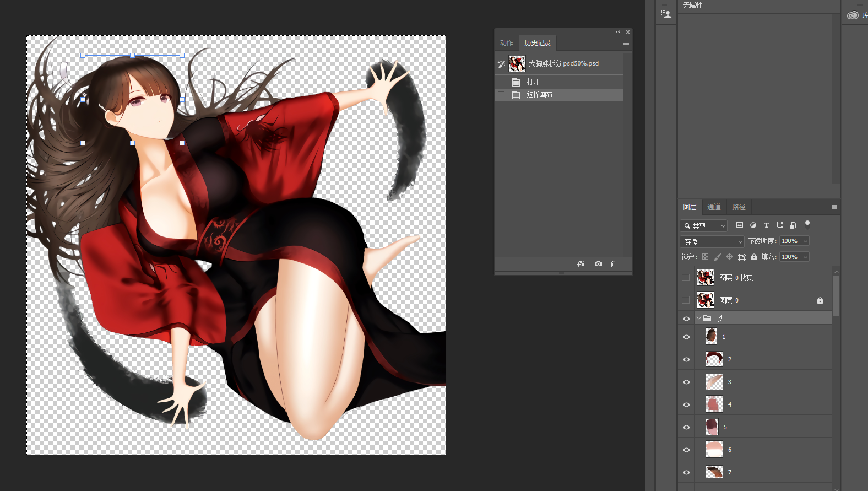Image resolution: width=868 pixels, height=491 pixels.
Task: Collapse the 头 layer group
Action: (x=699, y=318)
